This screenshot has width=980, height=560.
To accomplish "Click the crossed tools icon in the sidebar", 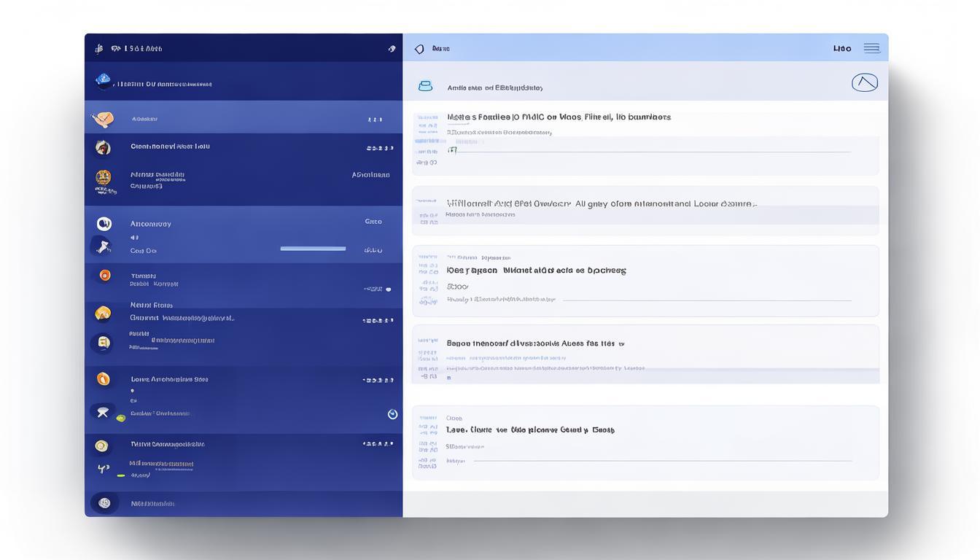I will tap(103, 413).
